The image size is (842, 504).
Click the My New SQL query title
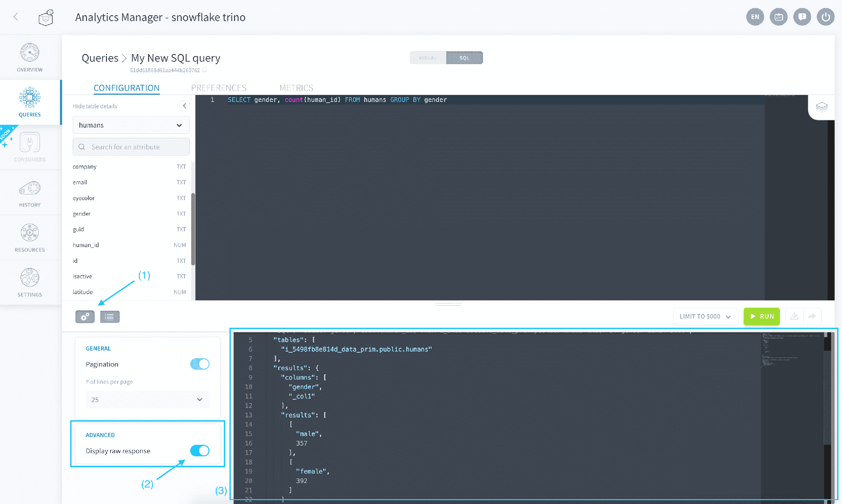pos(176,58)
